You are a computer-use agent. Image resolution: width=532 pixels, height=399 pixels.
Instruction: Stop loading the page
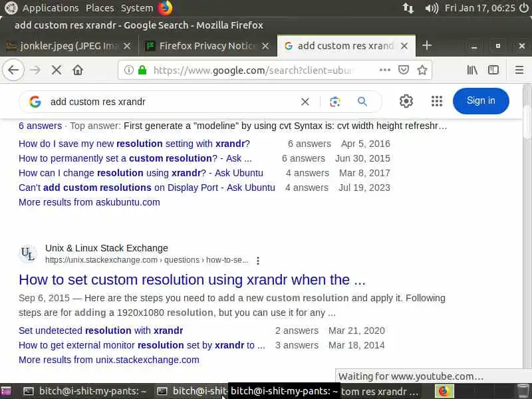point(57,70)
